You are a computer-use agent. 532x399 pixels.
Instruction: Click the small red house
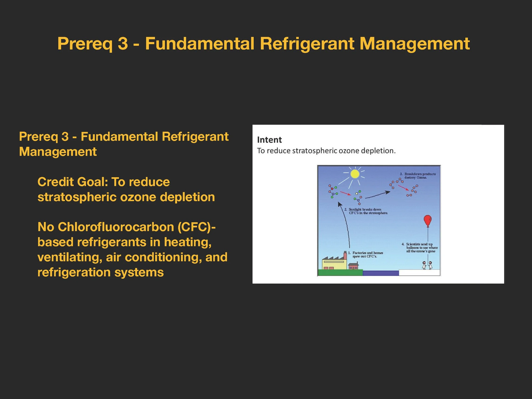coord(353,266)
